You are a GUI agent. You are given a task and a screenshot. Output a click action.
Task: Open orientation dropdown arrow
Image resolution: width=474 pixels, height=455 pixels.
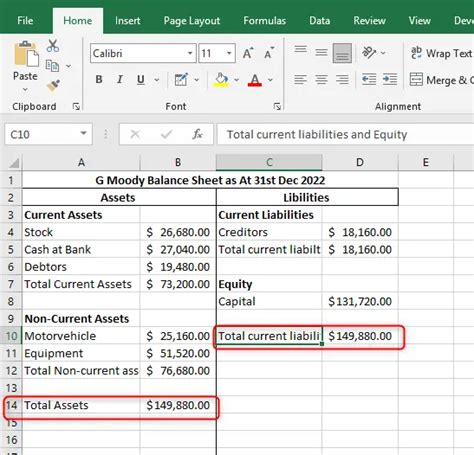pyautogui.click(x=383, y=53)
